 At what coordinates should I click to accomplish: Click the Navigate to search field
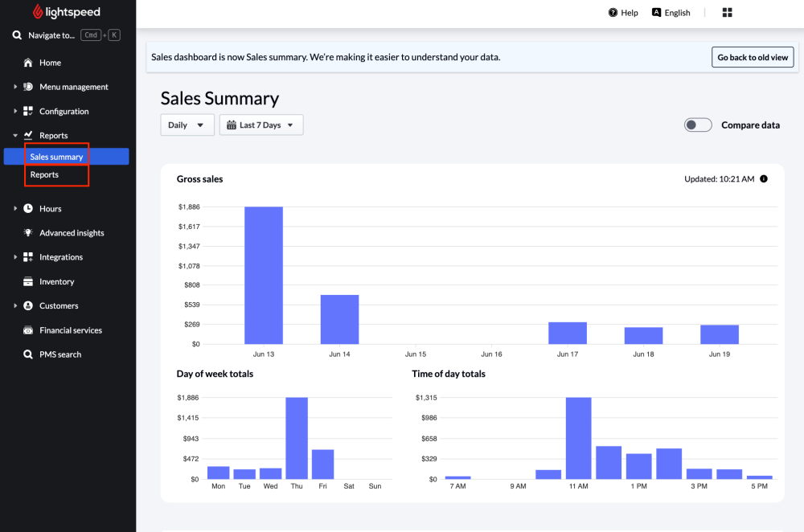(51, 35)
